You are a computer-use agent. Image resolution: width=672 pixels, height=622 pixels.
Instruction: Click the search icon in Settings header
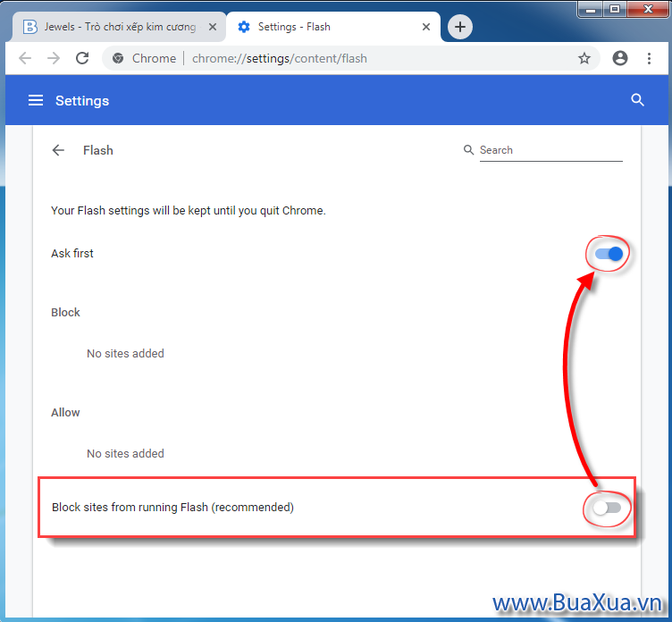[637, 100]
